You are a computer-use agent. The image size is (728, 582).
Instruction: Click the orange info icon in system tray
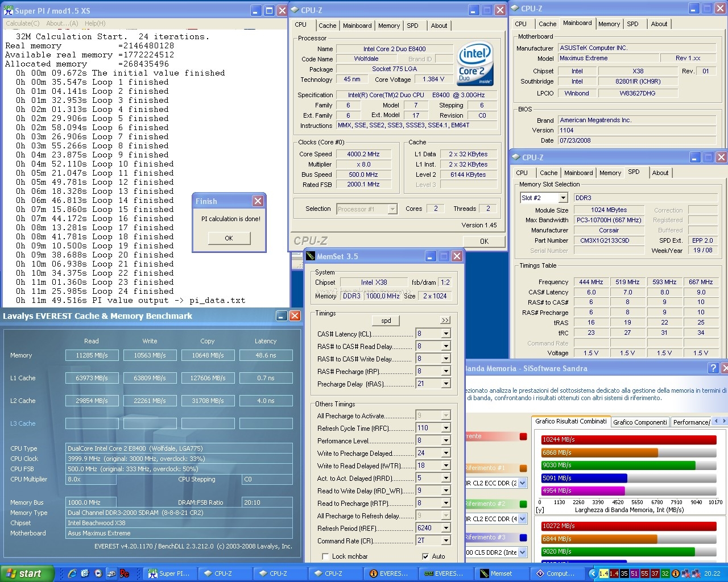tap(676, 573)
